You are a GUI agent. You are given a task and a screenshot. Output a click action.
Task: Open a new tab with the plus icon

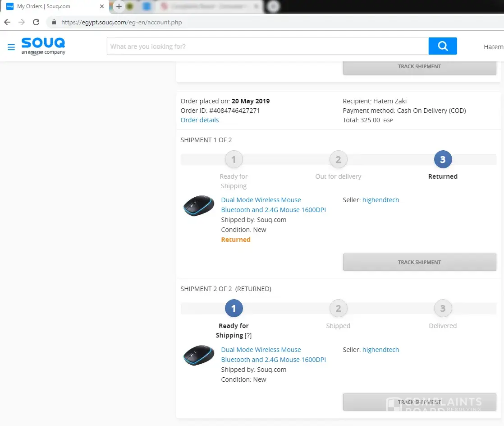(x=119, y=6)
